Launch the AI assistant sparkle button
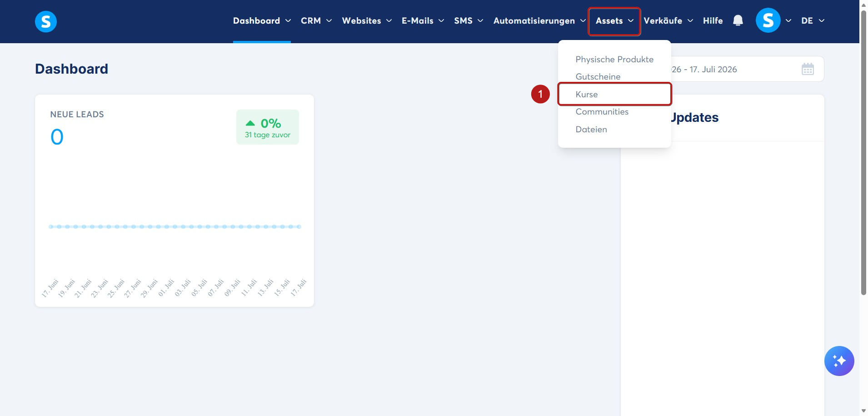Screen dimensions: 868x416 pos(839,361)
